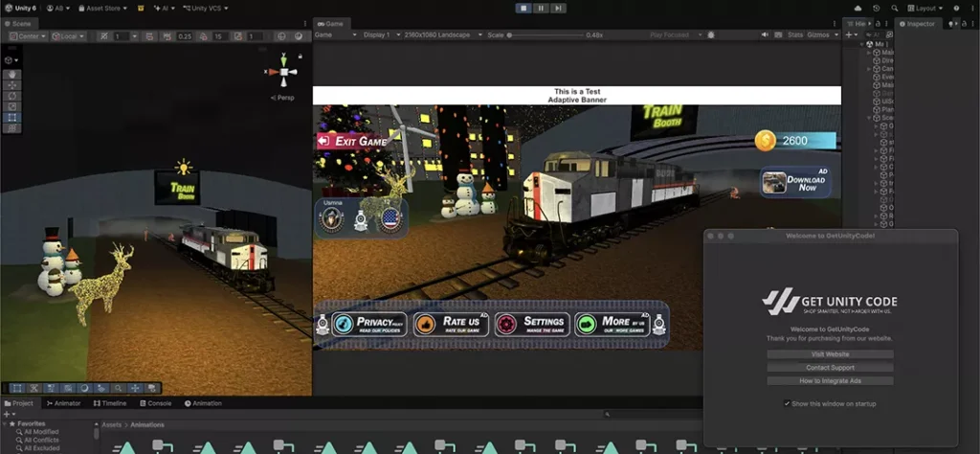Select the Move tool in Scene toolbar

pos(11,85)
